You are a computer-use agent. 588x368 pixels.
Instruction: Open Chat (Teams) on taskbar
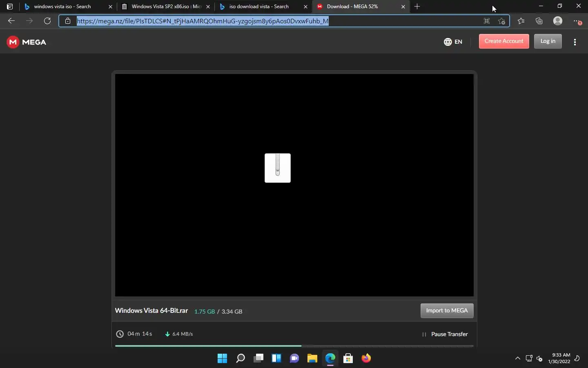pos(294,359)
